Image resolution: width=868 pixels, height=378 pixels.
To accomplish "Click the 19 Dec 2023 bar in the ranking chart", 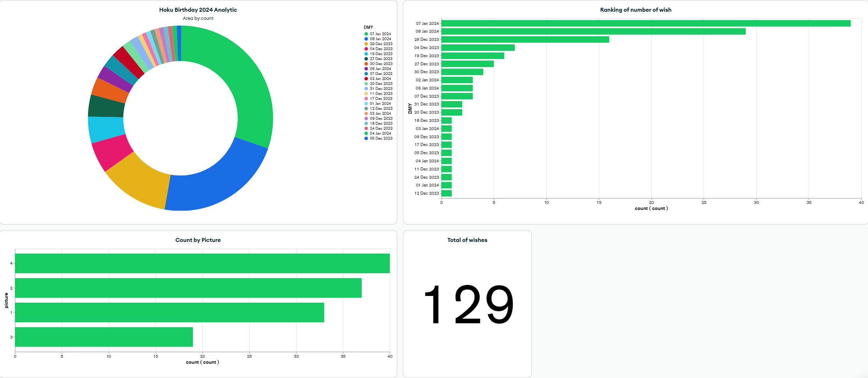I will [473, 56].
